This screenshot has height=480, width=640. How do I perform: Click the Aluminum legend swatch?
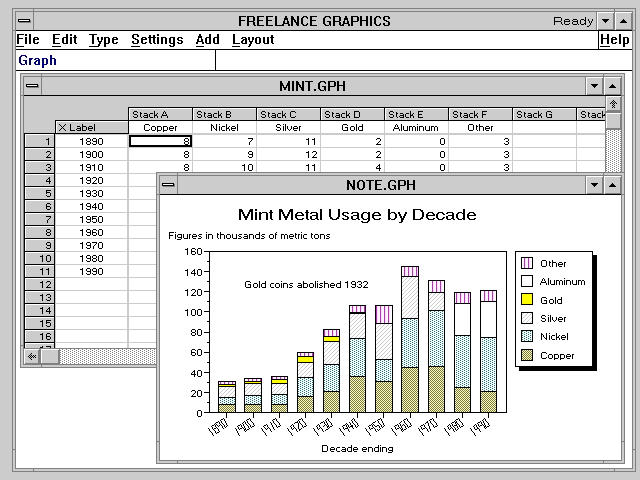pos(527,281)
